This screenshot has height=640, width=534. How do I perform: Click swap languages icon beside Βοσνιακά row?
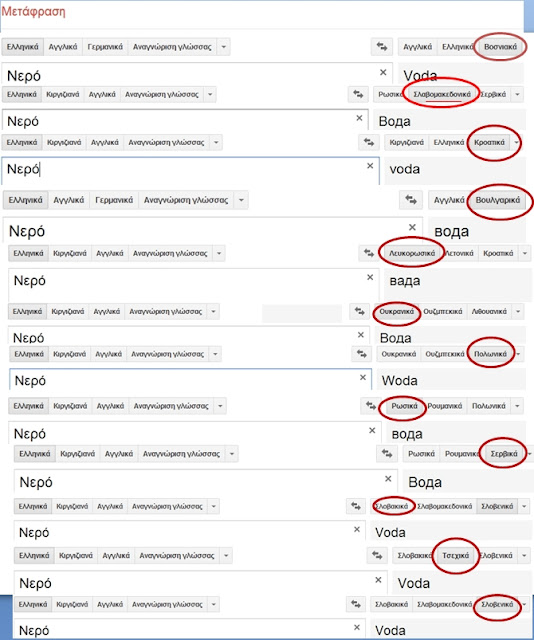pyautogui.click(x=382, y=47)
